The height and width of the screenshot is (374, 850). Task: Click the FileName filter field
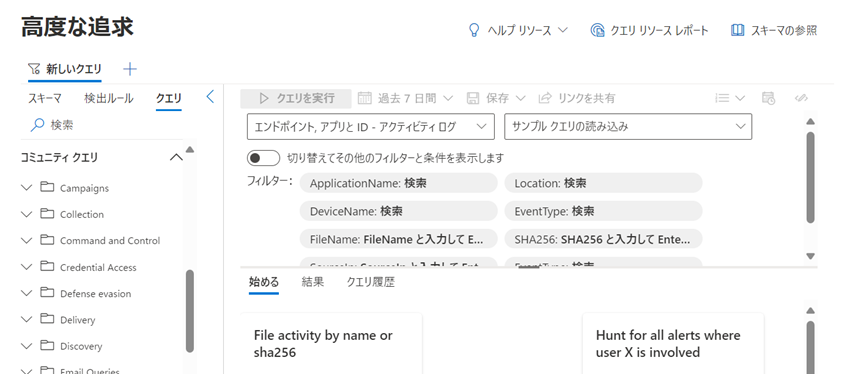(x=398, y=238)
